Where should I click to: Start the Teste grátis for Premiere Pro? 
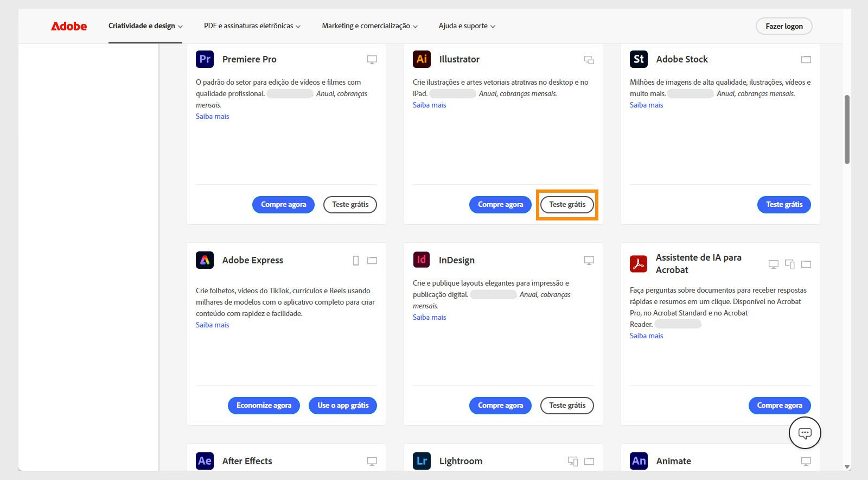click(350, 205)
